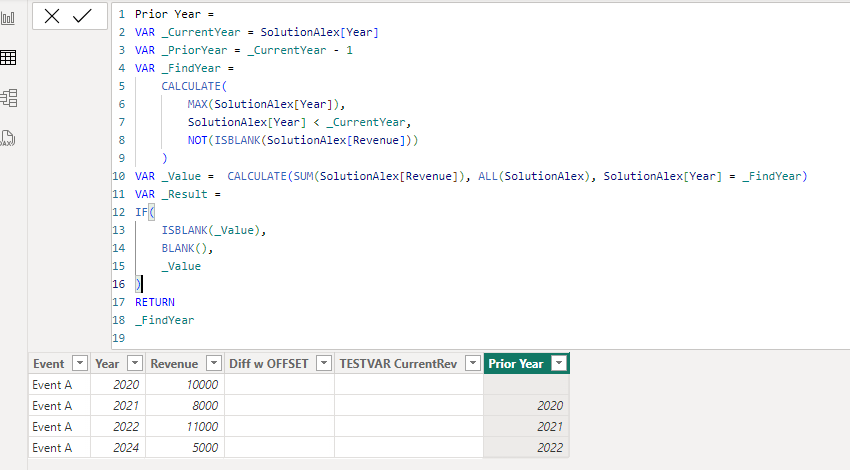
Task: Click the BLANK() function on line 14
Action: click(184, 248)
